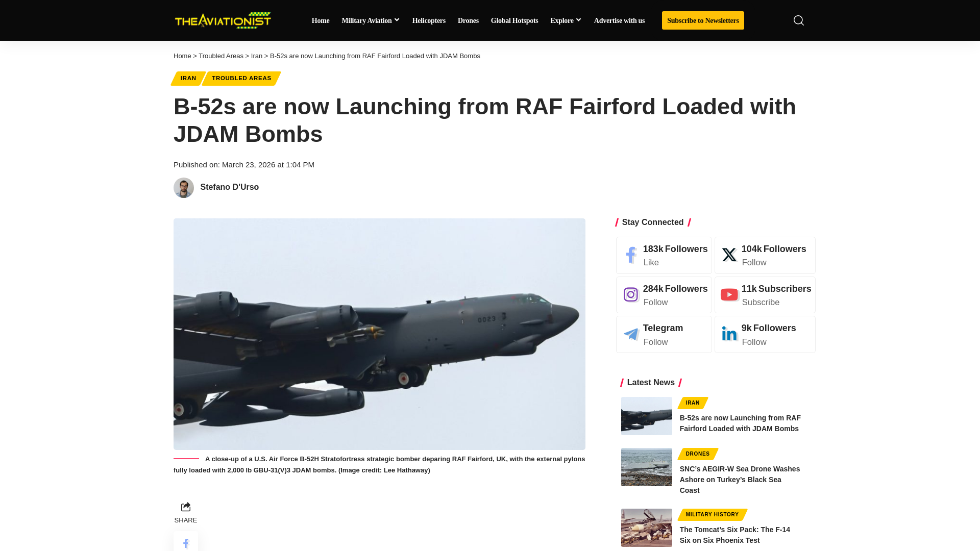
Task: Open sea drone thumbnail in Latest News
Action: click(x=647, y=467)
